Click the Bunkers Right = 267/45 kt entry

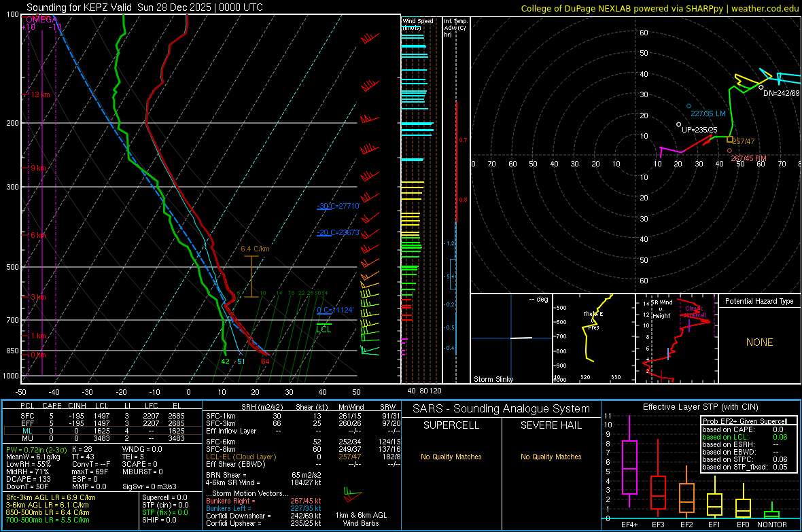pos(263,501)
